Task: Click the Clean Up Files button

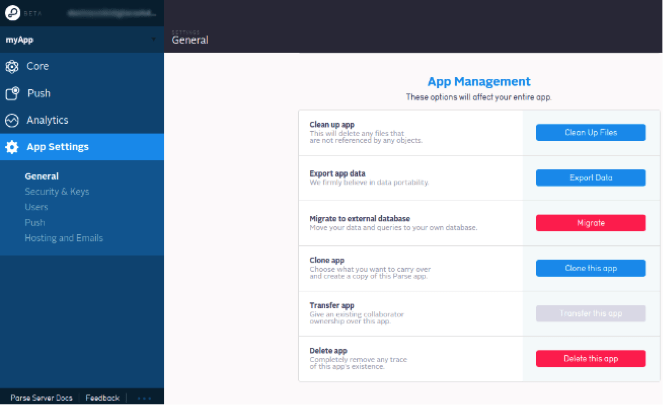Action: click(590, 132)
